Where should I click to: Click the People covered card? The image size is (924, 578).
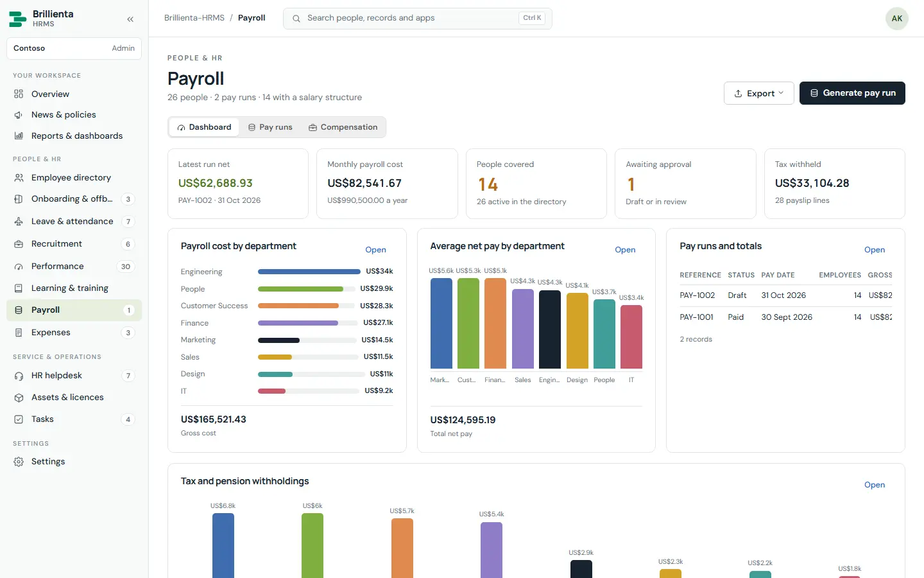click(x=536, y=184)
